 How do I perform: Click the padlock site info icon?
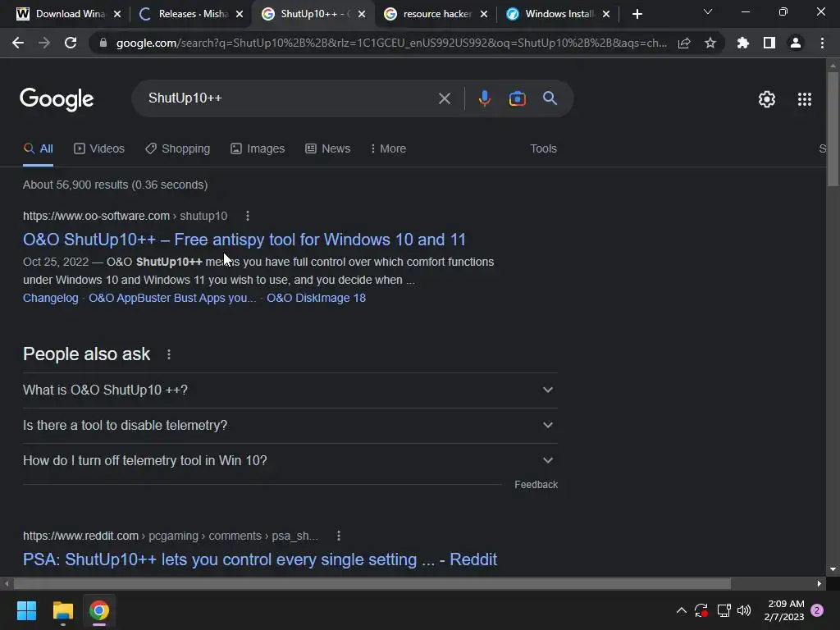pyautogui.click(x=103, y=43)
